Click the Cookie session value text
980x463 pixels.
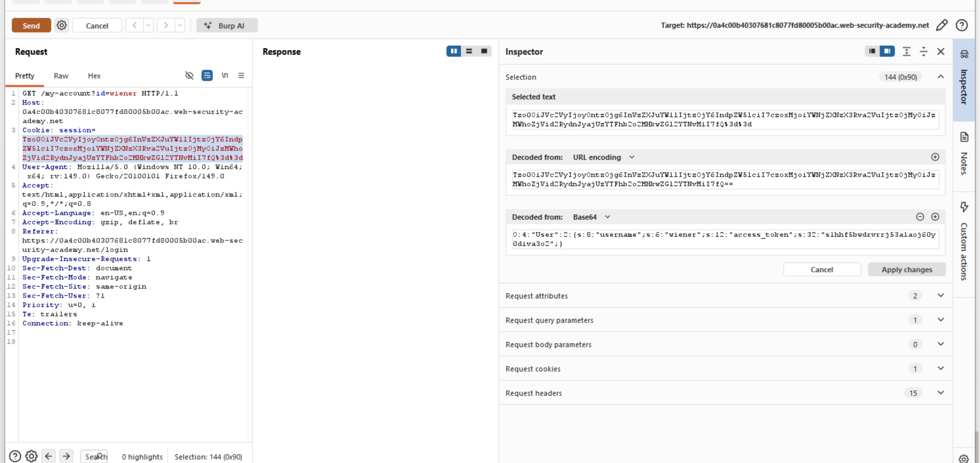(133, 148)
